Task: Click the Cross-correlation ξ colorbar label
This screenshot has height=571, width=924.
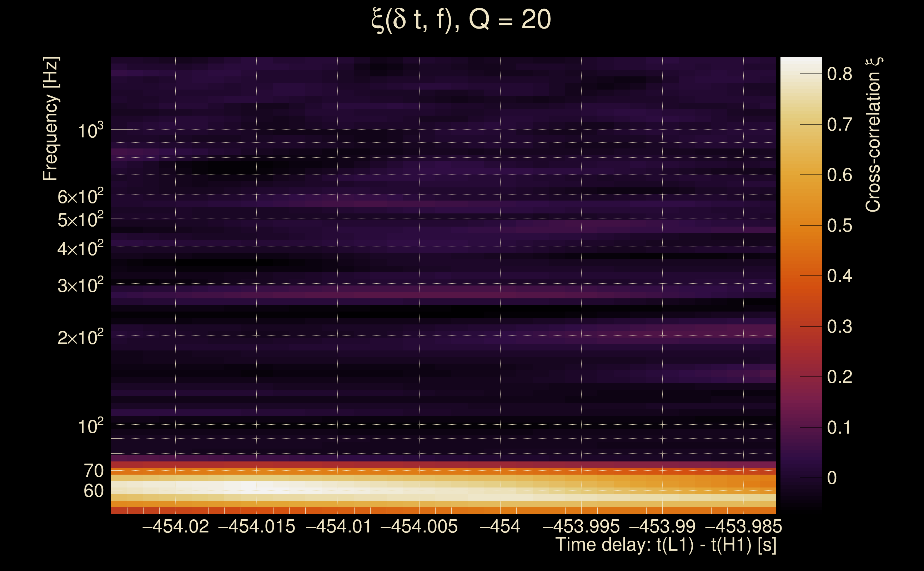Action: (873, 135)
